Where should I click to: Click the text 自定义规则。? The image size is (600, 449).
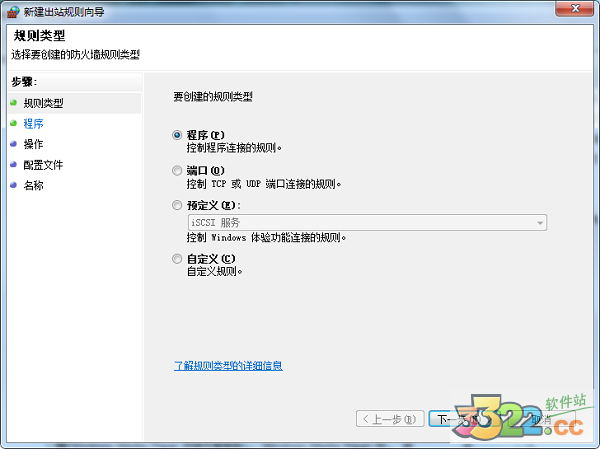click(x=215, y=272)
